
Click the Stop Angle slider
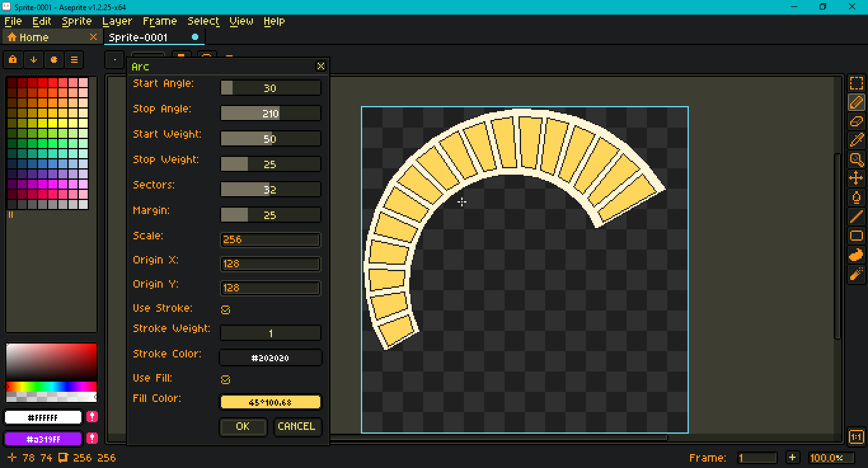[x=270, y=113]
